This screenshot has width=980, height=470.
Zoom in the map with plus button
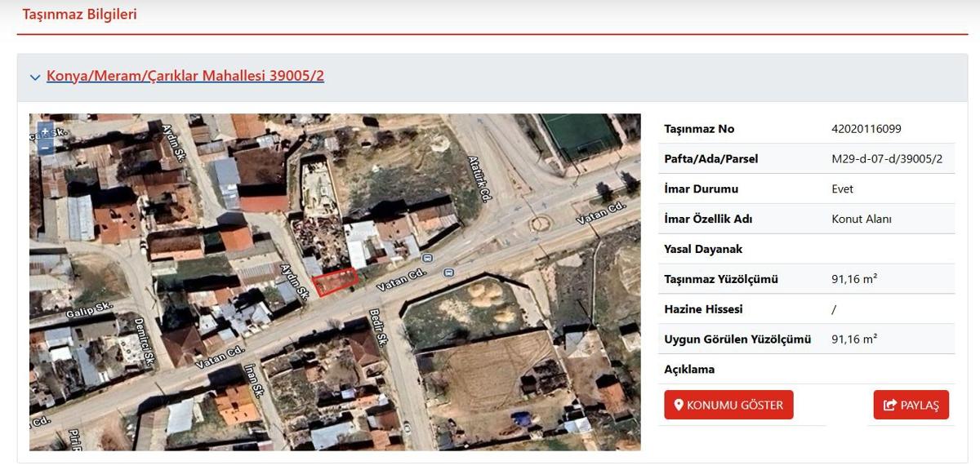pos(45,131)
